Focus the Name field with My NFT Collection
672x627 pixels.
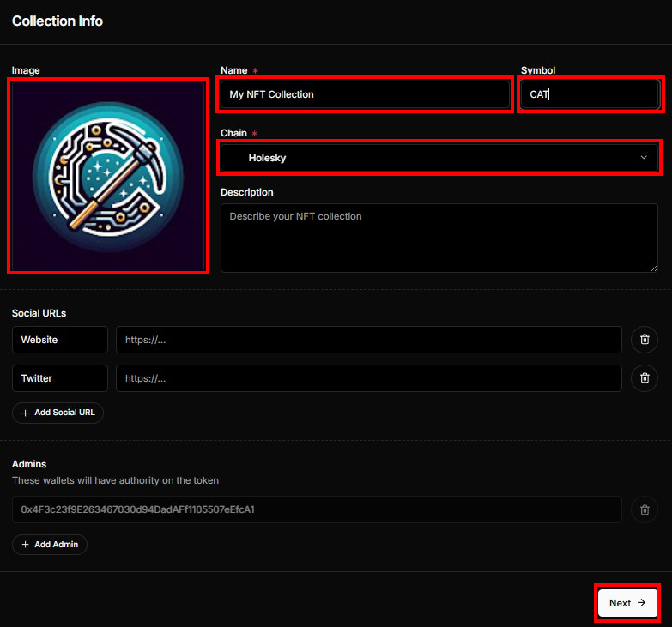pos(365,94)
